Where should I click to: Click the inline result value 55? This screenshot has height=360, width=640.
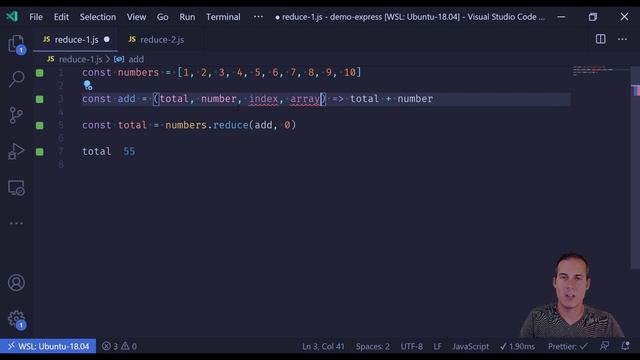click(x=129, y=152)
